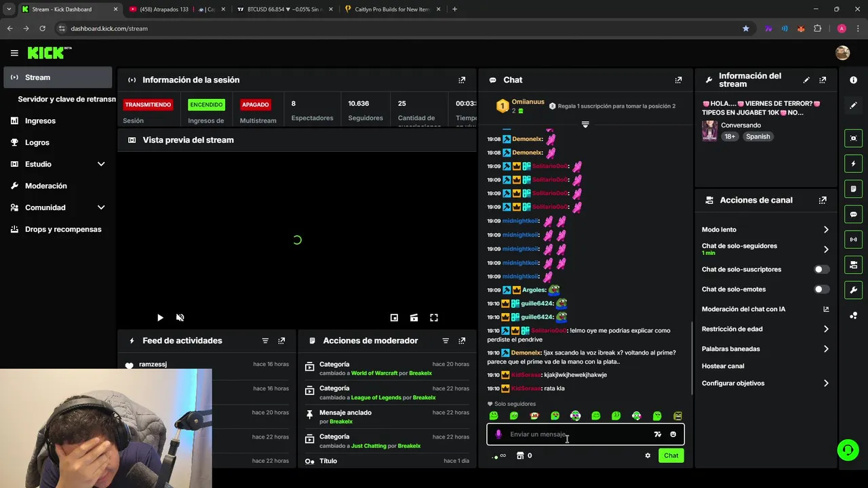Viewport: 868px width, 488px height.
Task: Collapse the chat leaderboard arrow
Action: (x=585, y=125)
